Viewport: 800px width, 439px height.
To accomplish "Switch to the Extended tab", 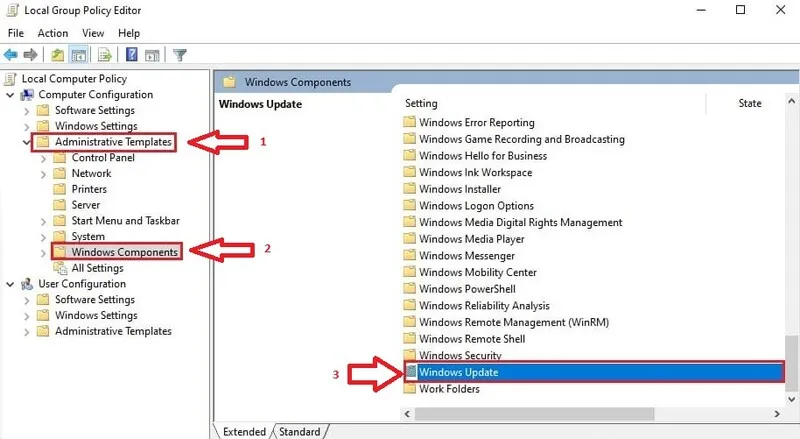I will point(245,432).
